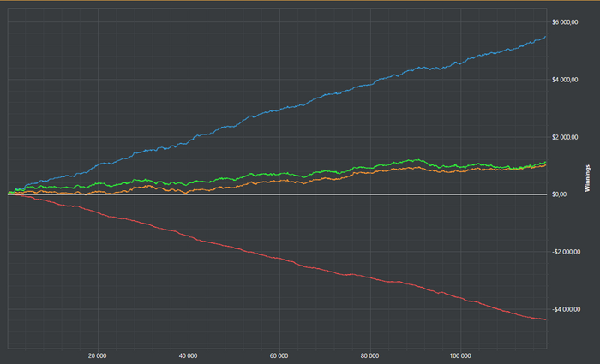Image resolution: width=600 pixels, height=364 pixels.
Task: Click the 20 000 x-axis label
Action: [97, 356]
